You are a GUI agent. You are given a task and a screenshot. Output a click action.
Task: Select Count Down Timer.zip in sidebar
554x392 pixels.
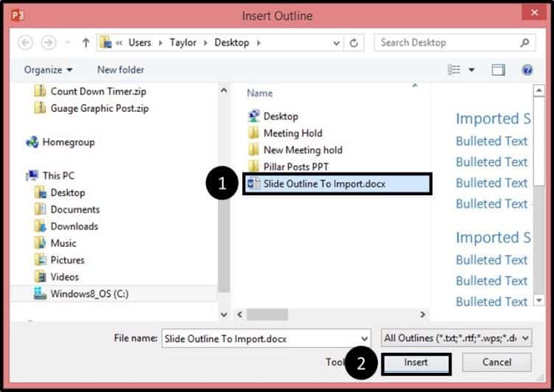click(98, 91)
